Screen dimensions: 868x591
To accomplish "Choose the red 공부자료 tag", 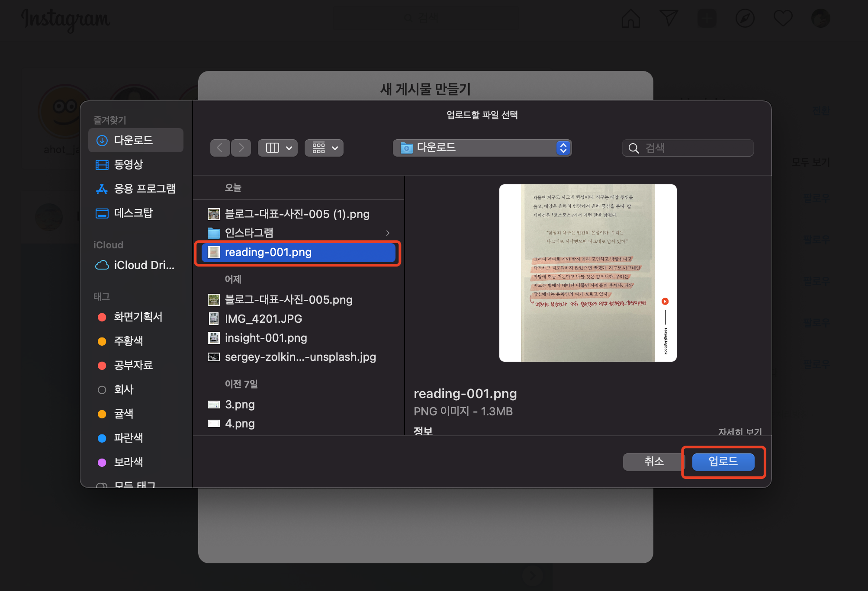I will 136,365.
